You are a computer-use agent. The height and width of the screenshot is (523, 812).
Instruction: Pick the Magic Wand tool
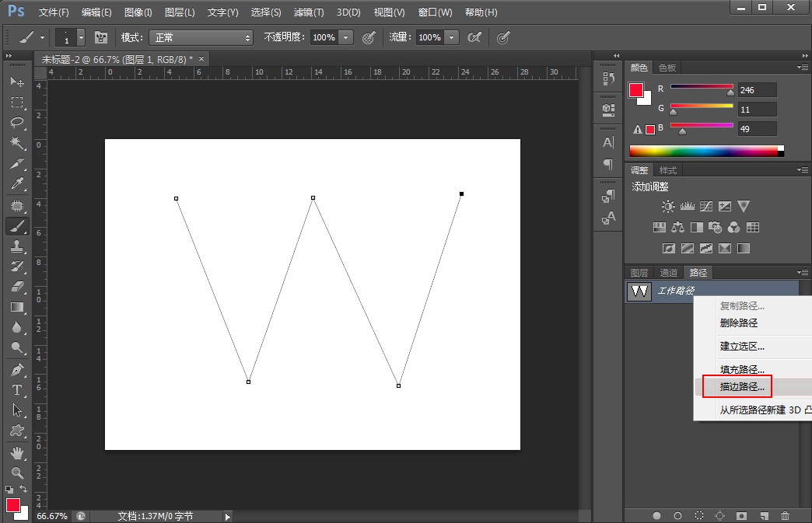tap(17, 143)
